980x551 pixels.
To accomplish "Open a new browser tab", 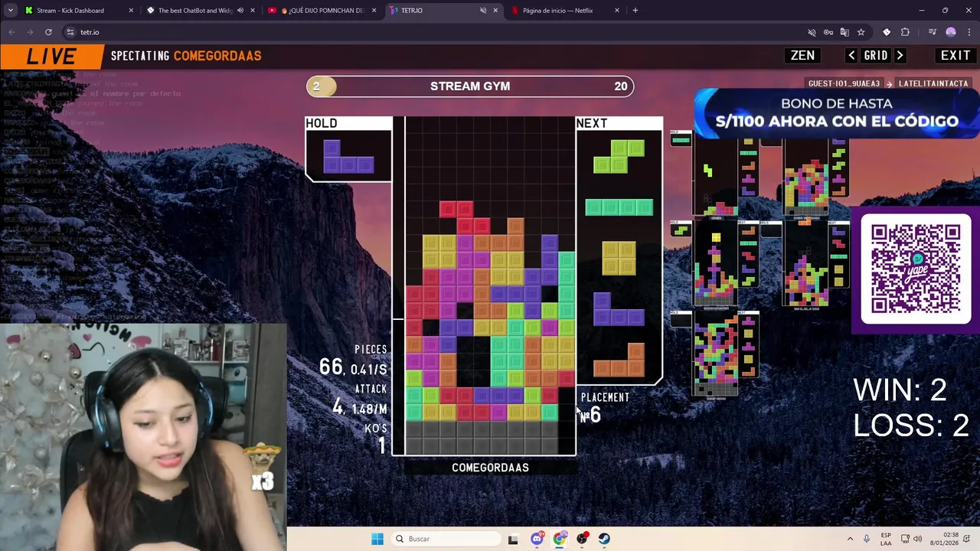I will coord(635,11).
